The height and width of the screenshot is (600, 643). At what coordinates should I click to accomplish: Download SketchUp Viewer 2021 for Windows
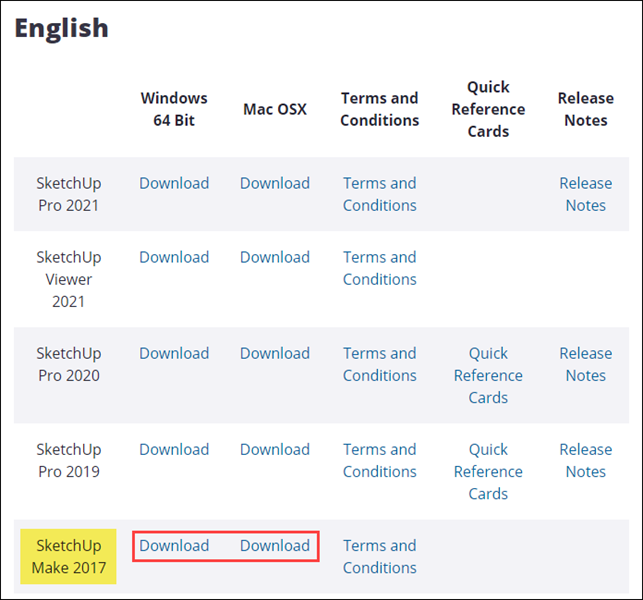(174, 257)
